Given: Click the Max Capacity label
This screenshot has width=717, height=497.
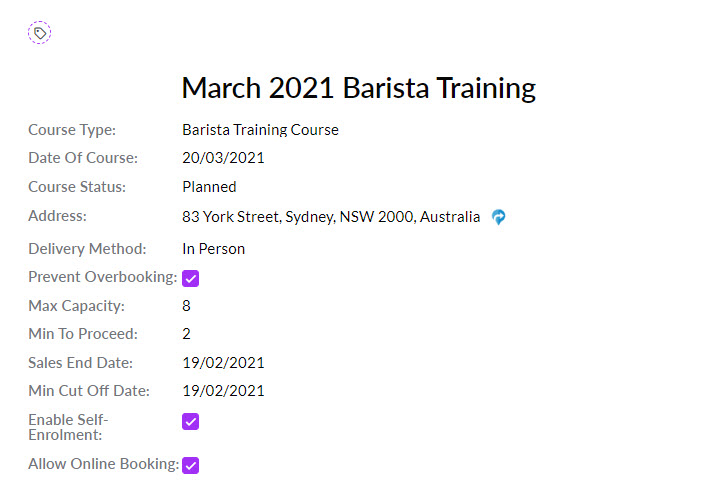Looking at the screenshot, I should click(x=76, y=305).
